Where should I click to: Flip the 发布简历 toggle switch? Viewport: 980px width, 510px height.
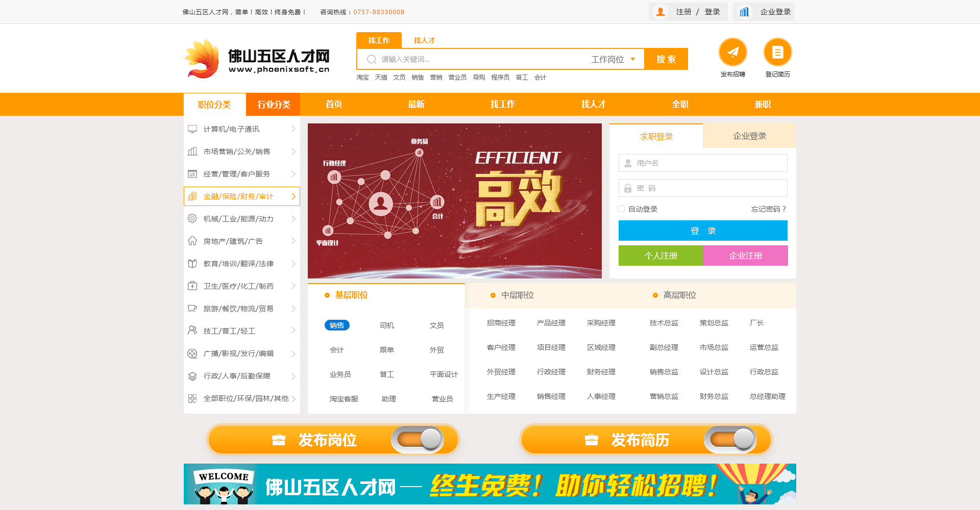click(731, 439)
